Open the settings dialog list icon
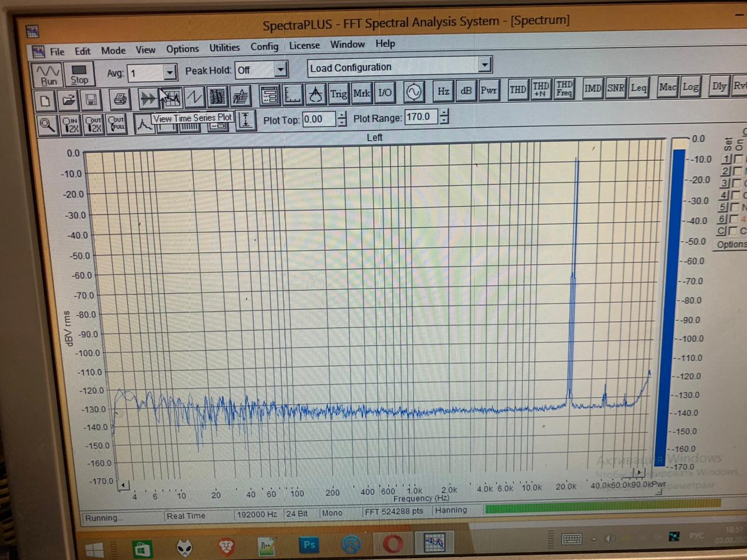 point(269,95)
